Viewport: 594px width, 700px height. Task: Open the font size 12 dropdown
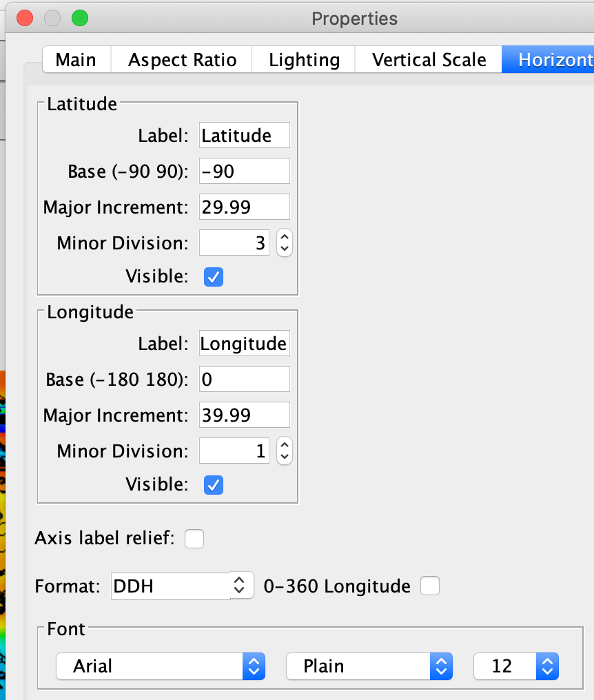point(515,666)
